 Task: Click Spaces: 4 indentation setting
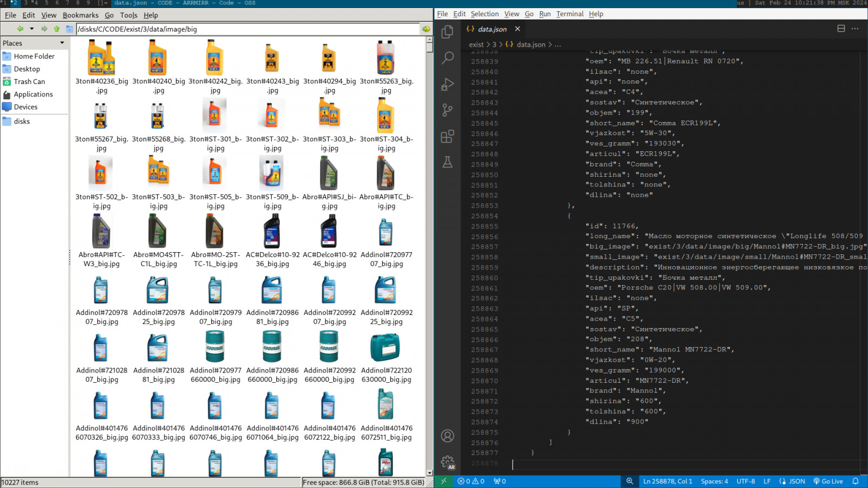tap(714, 481)
